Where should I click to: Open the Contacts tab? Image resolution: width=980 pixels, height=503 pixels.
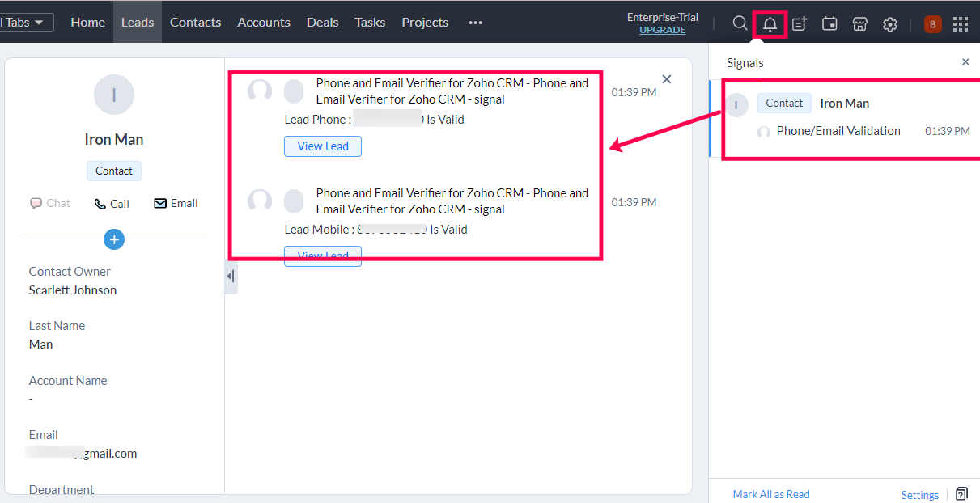tap(195, 22)
